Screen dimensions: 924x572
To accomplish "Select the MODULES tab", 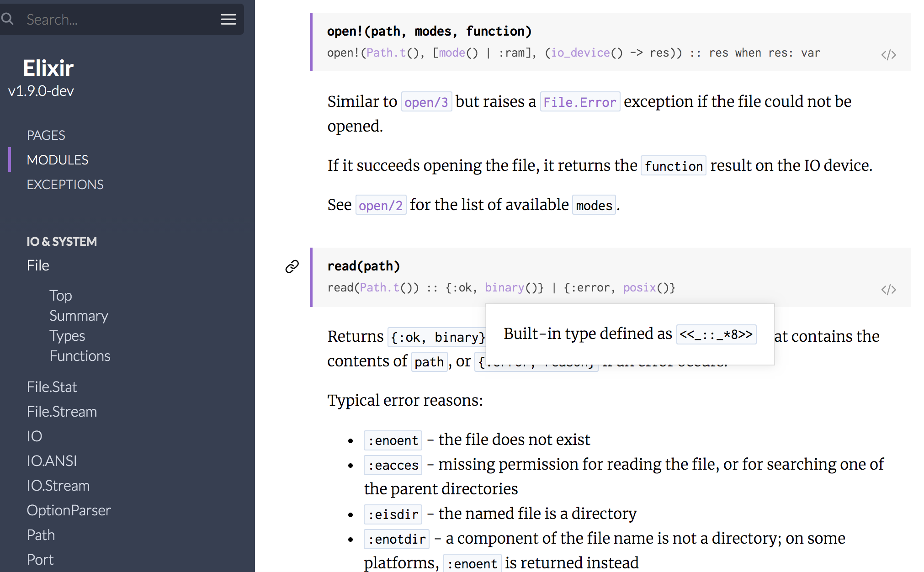I will (57, 160).
